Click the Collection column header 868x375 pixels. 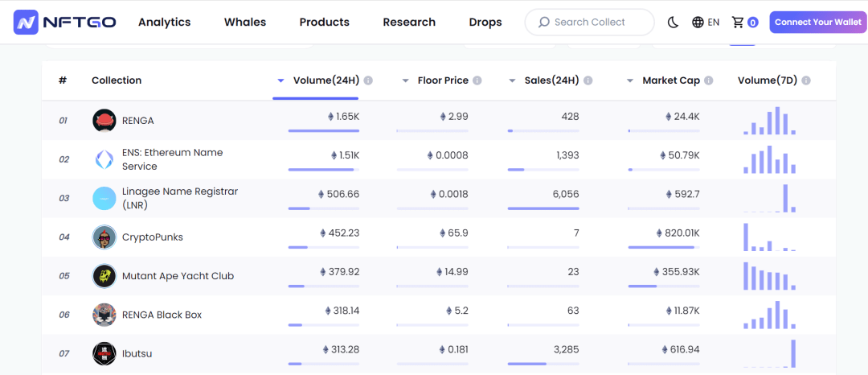point(117,80)
